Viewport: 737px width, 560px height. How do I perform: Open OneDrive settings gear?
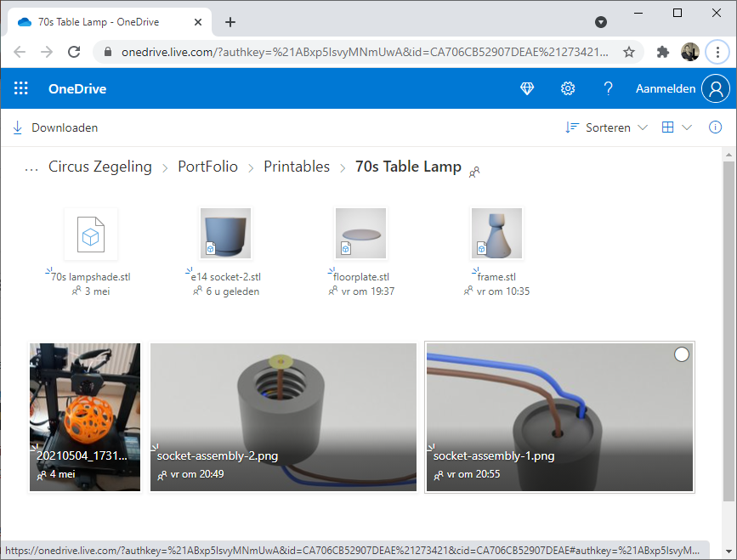pos(568,88)
